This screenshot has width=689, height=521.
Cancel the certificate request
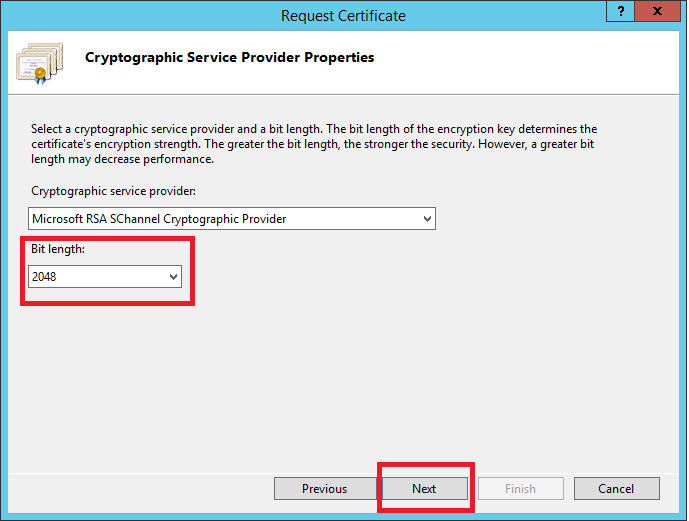coord(616,489)
